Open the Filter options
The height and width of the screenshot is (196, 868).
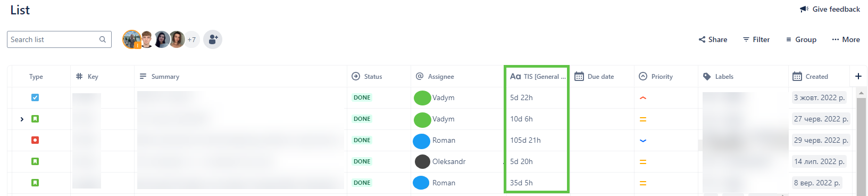[756, 39]
